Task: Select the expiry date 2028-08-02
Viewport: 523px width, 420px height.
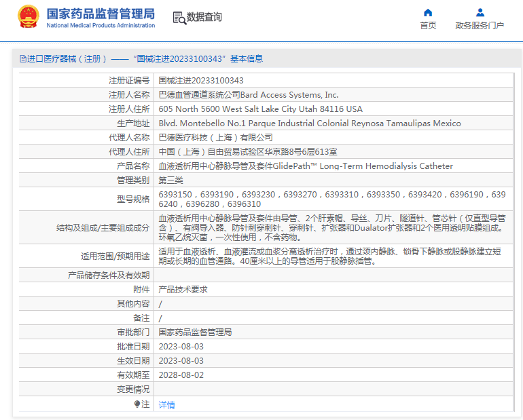Action: pos(181,375)
